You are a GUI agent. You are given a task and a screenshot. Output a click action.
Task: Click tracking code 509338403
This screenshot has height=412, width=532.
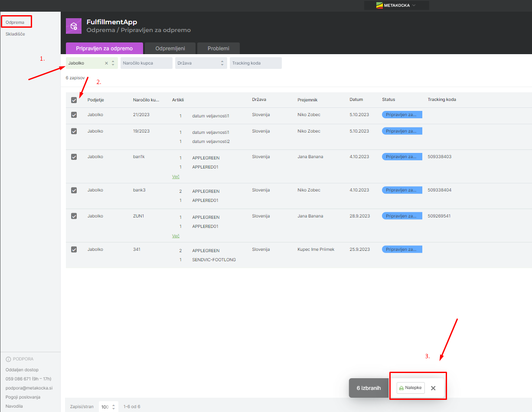(x=440, y=157)
